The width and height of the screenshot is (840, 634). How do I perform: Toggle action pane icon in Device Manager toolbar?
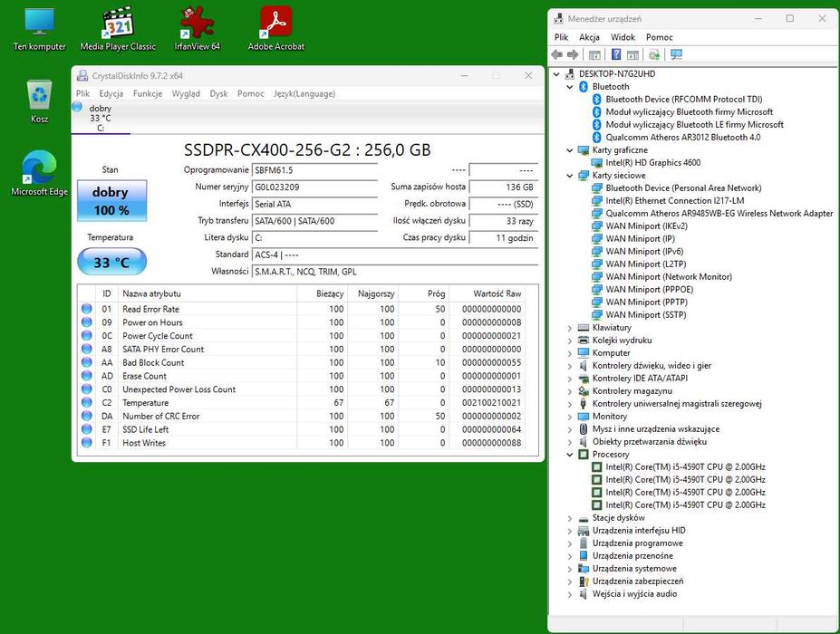click(x=632, y=54)
